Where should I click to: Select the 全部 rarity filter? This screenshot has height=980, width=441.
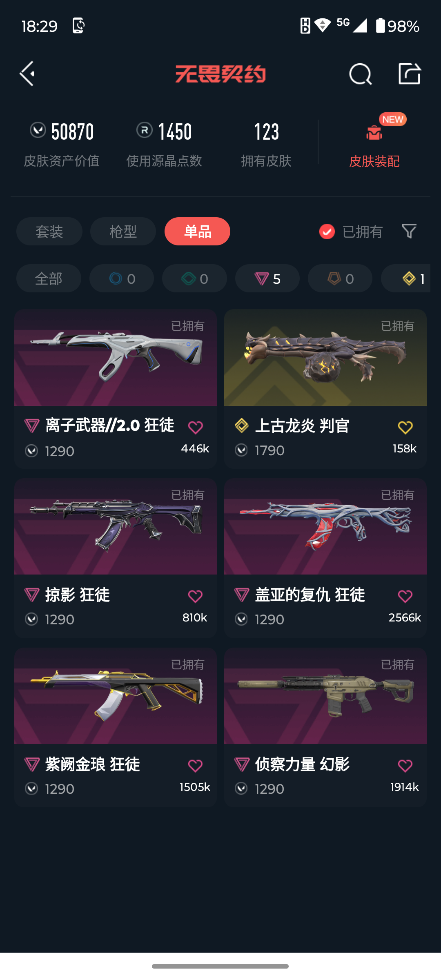point(49,278)
